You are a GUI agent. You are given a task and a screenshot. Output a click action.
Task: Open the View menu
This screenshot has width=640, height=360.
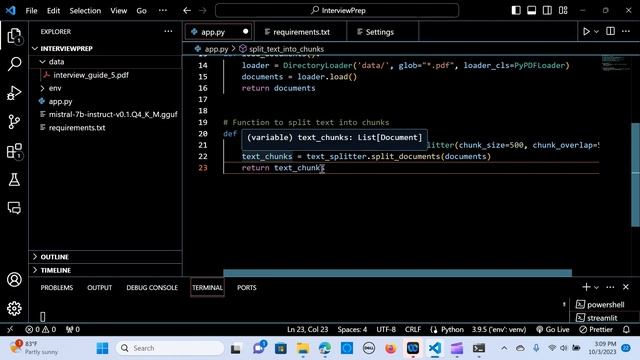[x=118, y=11]
